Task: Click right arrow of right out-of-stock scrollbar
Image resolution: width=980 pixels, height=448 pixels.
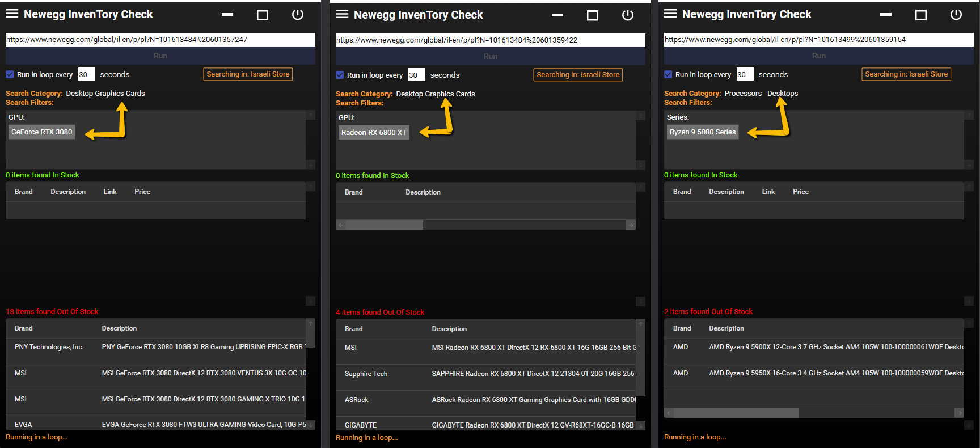Action: pyautogui.click(x=959, y=413)
